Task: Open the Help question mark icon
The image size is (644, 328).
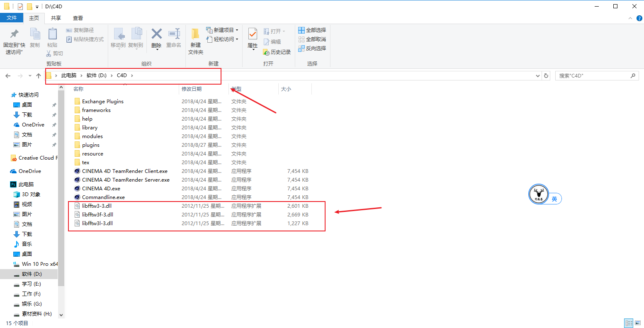Action: click(639, 18)
